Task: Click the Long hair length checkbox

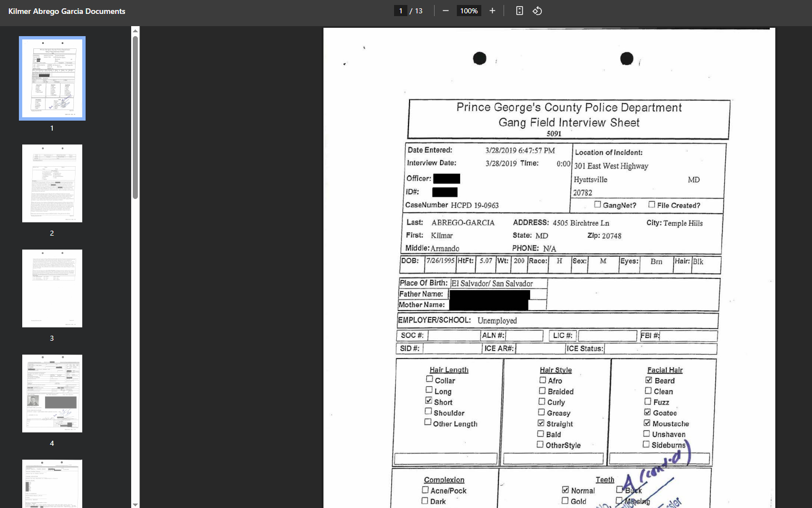Action: (429, 390)
